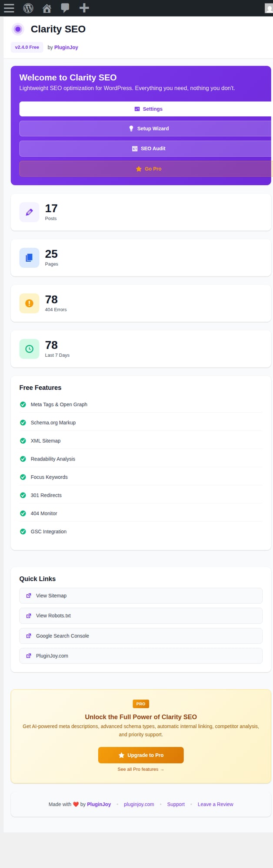
Task: Click the WordPress logo in the admin bar
Action: coord(28,8)
